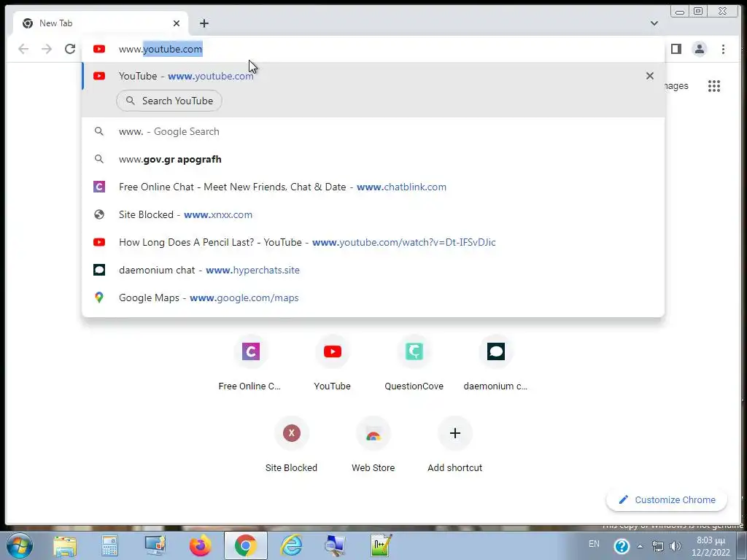
Task: Click in the address bar text field
Action: 373,49
